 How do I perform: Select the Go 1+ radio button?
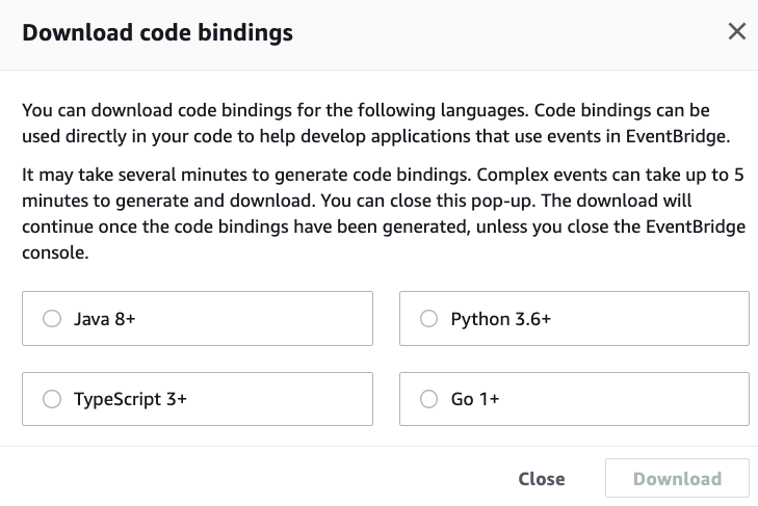(429, 399)
